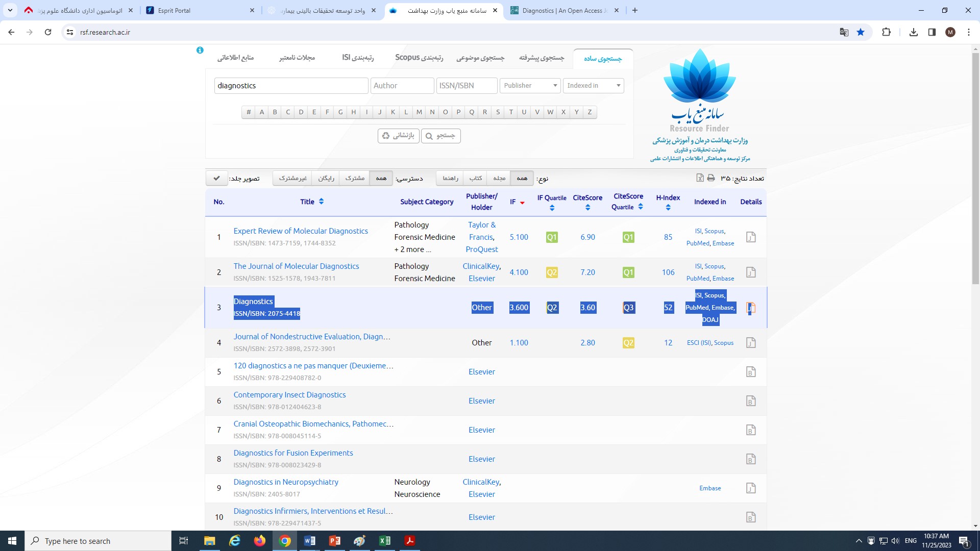The image size is (980, 551).
Task: Sort table by H-Index arrows
Action: coord(668,208)
